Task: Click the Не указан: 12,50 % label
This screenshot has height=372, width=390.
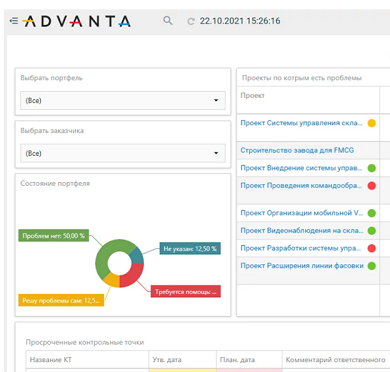Action: coord(190,249)
